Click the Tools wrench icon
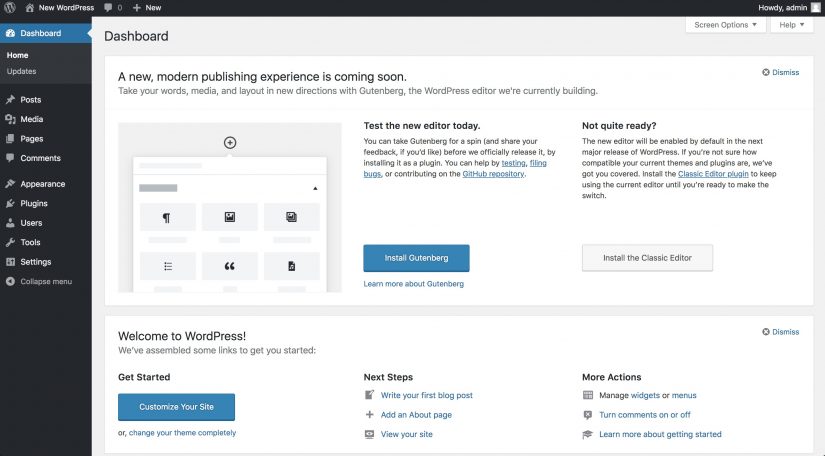825x456 pixels. 10,242
